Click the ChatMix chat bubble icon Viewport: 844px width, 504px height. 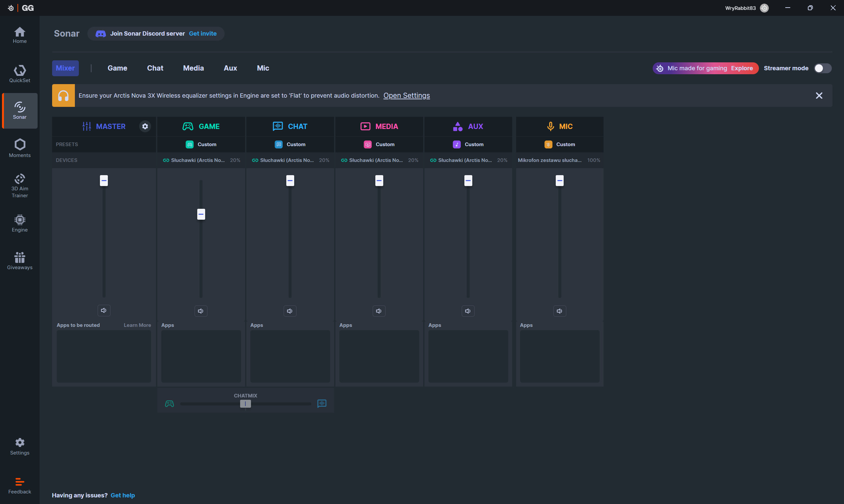(x=322, y=403)
